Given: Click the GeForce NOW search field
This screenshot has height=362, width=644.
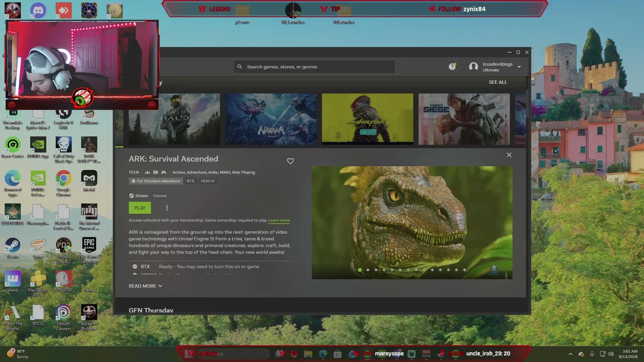Looking at the screenshot, I should point(314,67).
